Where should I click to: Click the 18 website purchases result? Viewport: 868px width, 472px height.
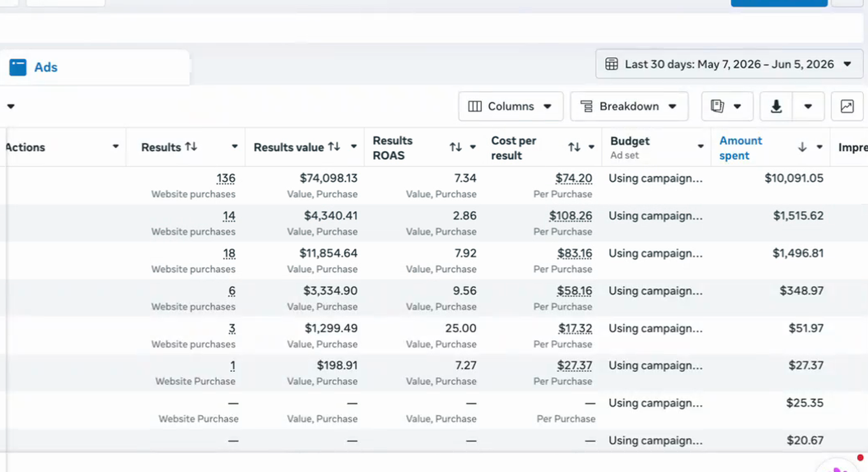[x=229, y=253]
